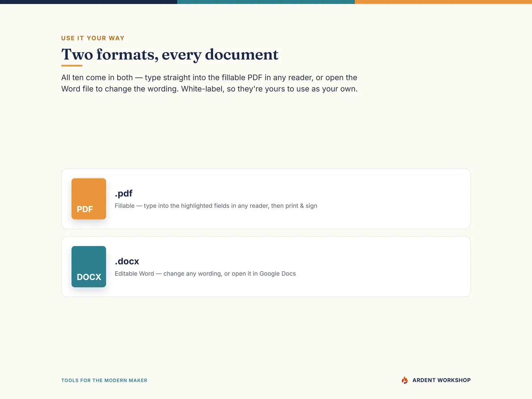
Task: Click the intro paragraph starting 'All ten come'
Action: tap(209, 83)
